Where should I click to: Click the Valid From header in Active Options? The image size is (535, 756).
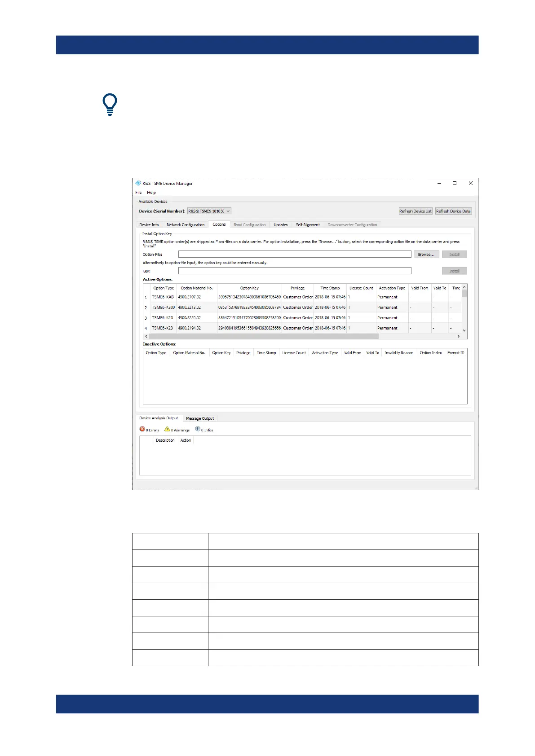(420, 288)
